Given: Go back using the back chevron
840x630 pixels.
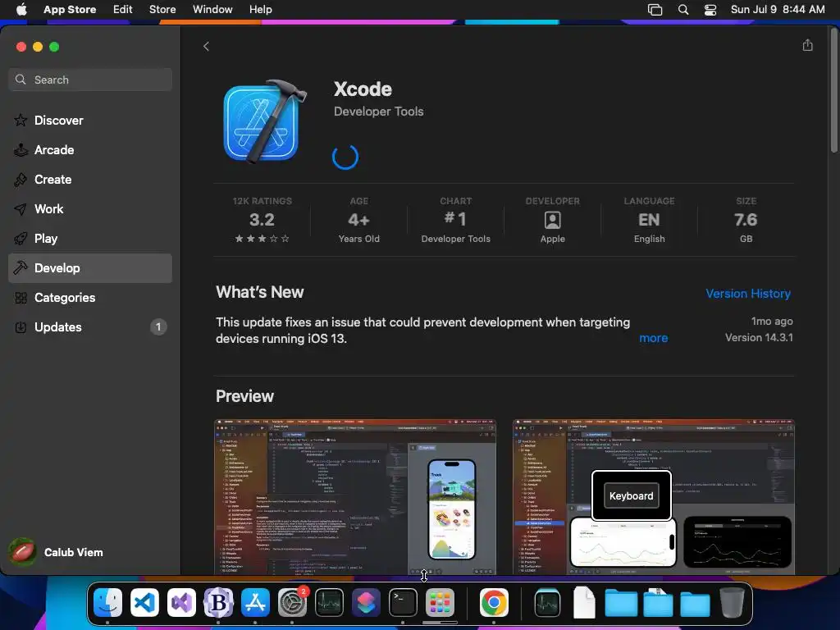Looking at the screenshot, I should (206, 47).
